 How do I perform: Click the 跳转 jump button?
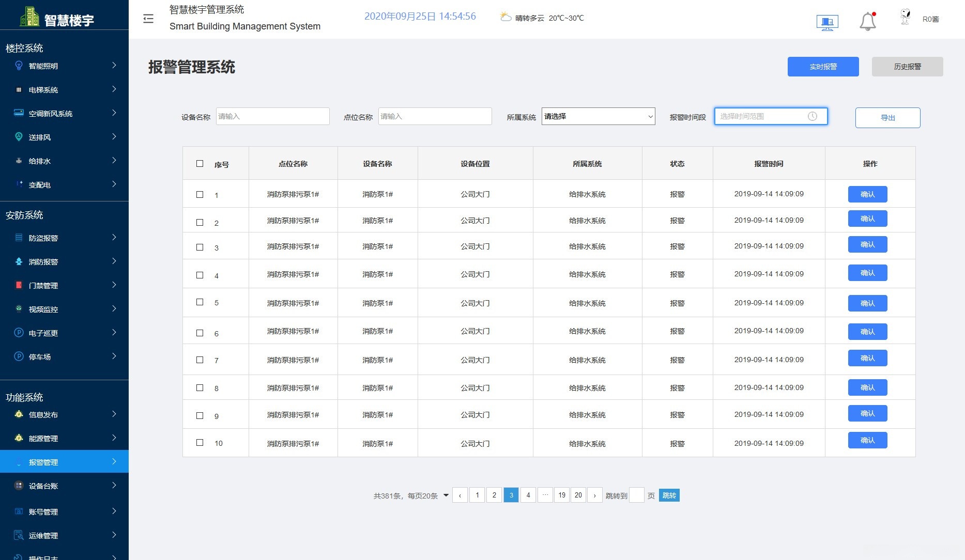[x=669, y=495]
